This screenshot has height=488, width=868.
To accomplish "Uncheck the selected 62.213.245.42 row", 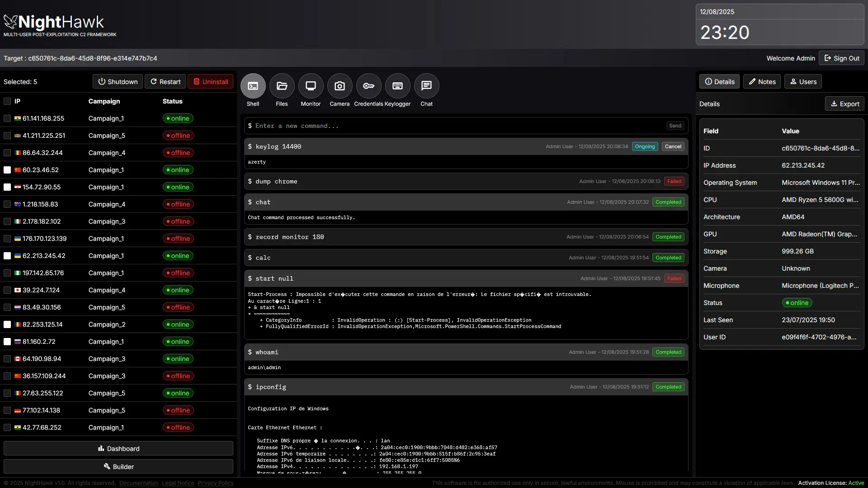I will pyautogui.click(x=7, y=256).
